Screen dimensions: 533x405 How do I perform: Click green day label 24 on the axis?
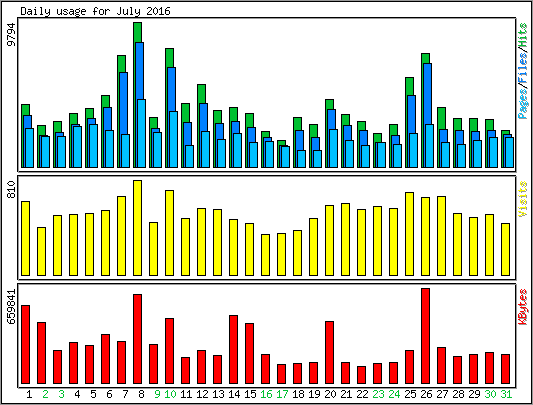click(394, 394)
